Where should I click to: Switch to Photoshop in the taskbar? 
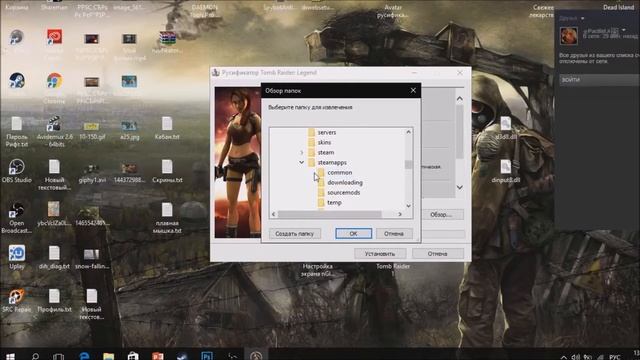[x=207, y=356]
